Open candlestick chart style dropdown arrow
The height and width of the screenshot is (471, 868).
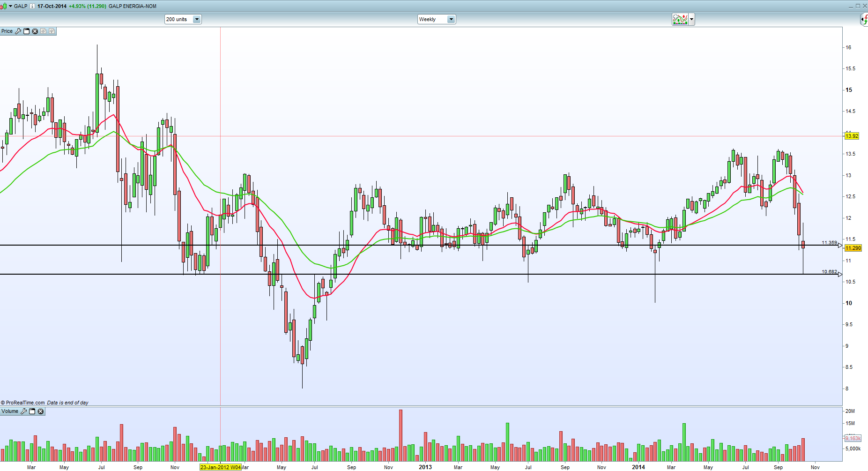coord(10,6)
